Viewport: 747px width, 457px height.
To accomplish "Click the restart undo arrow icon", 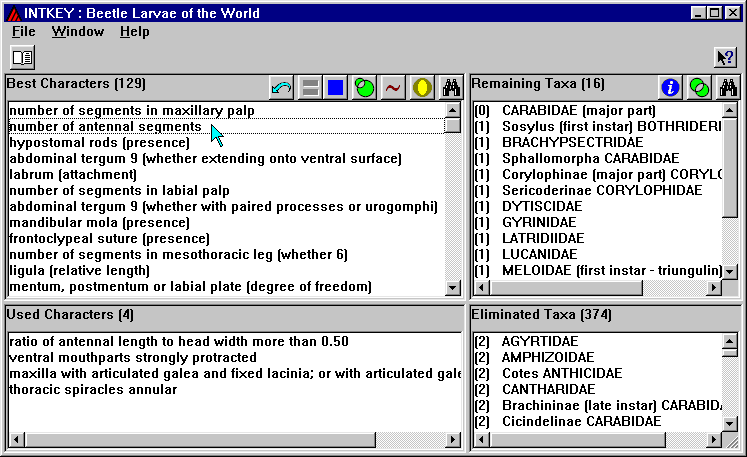I will point(282,88).
